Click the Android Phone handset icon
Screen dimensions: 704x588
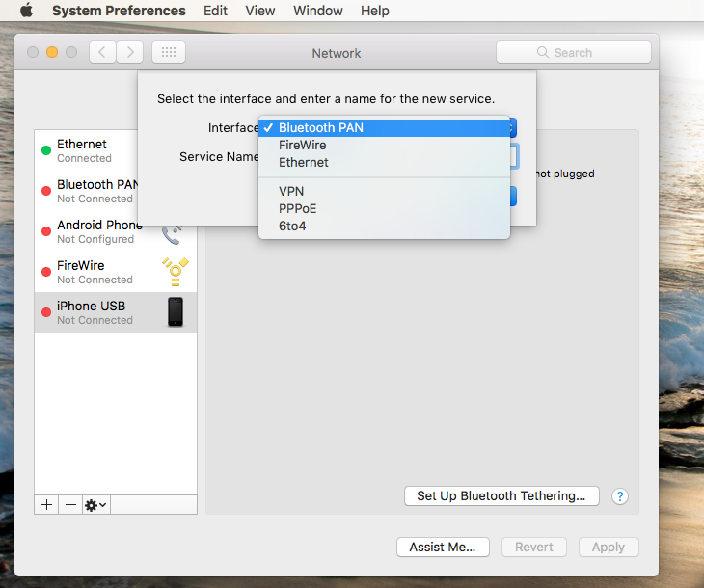(x=172, y=235)
